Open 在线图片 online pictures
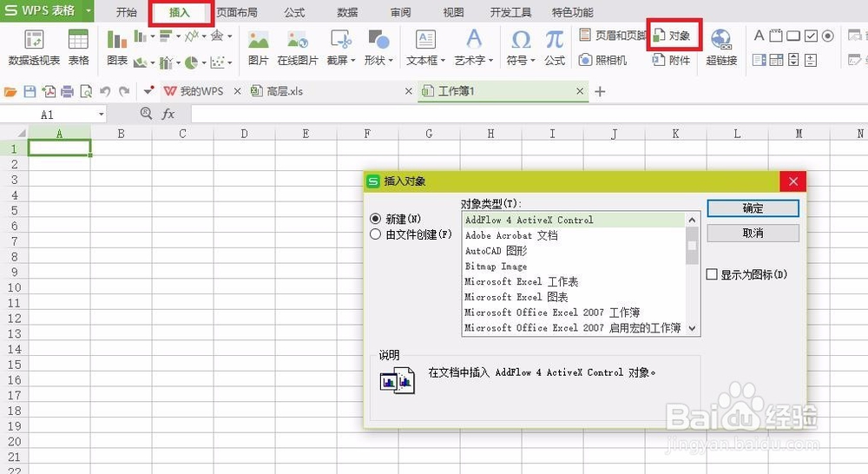868x474 pixels. [x=297, y=48]
